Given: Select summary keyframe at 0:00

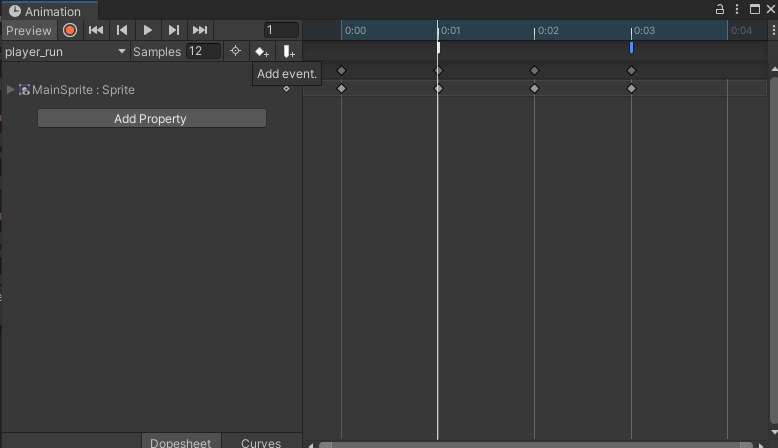Looking at the screenshot, I should 341,70.
